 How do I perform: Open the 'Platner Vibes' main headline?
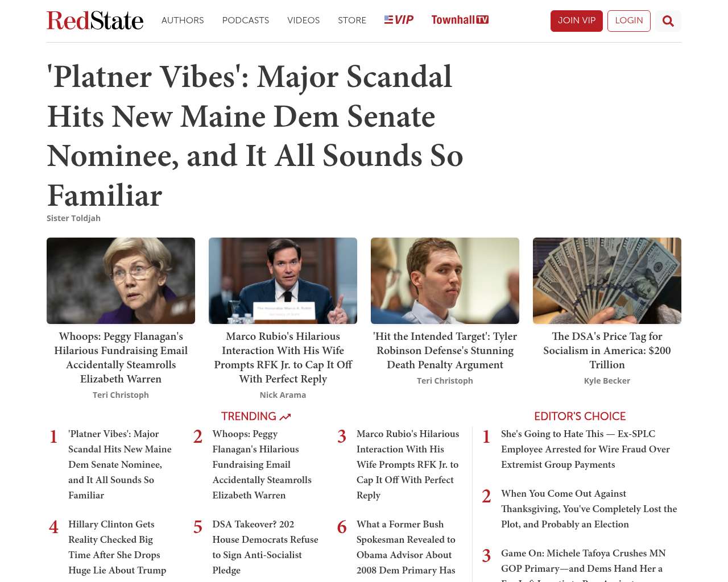coord(255,136)
